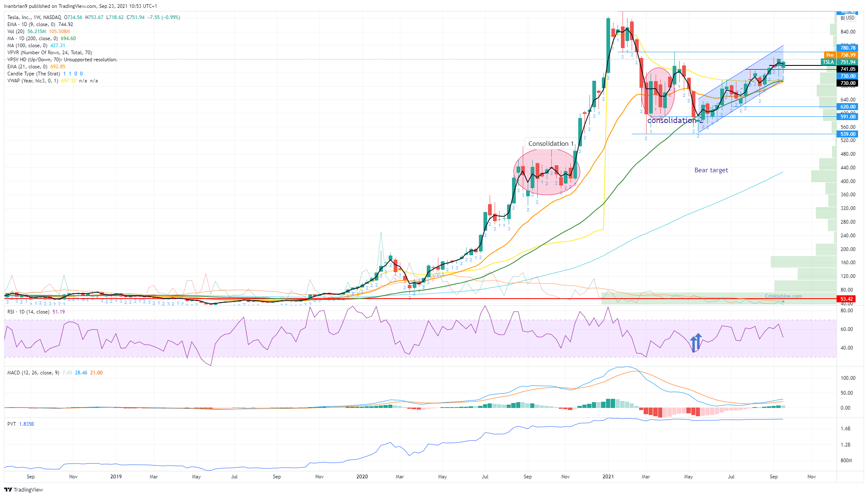
Task: Select the Consolidation 1 annotation label
Action: 551,144
